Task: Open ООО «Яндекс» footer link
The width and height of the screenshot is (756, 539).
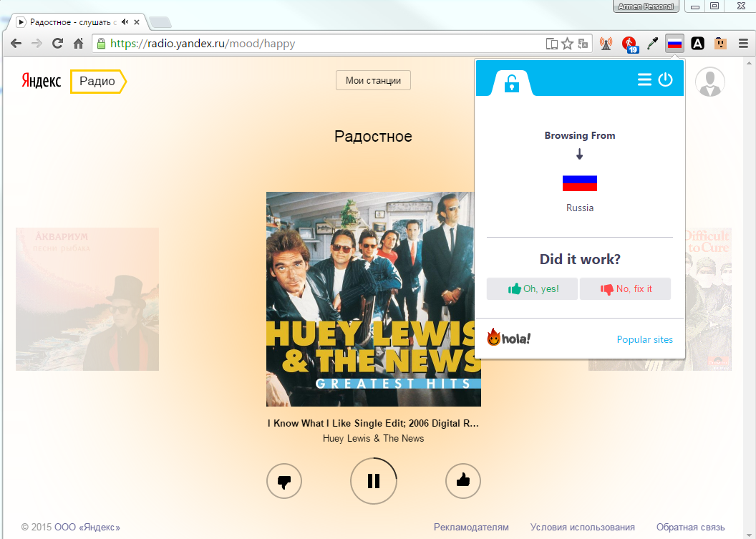Action: coord(87,527)
